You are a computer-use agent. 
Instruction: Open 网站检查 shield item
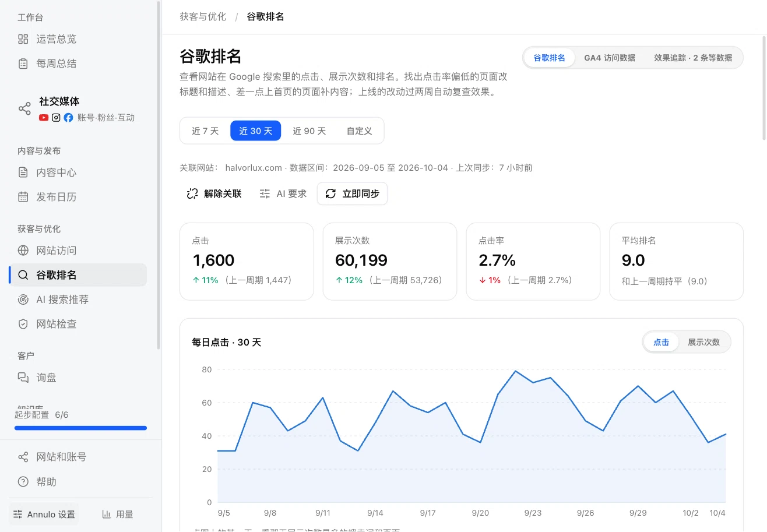(78, 324)
